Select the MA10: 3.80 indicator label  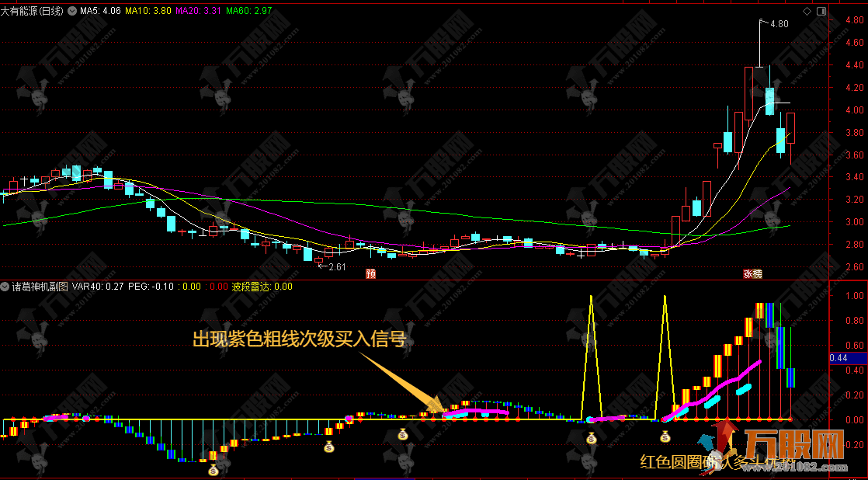coord(148,11)
